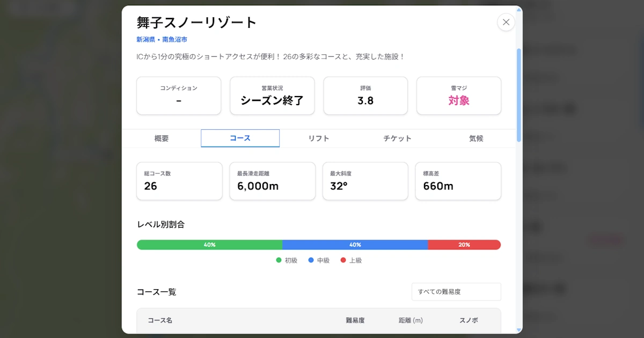Follow the 新潟県 location link

(145, 40)
